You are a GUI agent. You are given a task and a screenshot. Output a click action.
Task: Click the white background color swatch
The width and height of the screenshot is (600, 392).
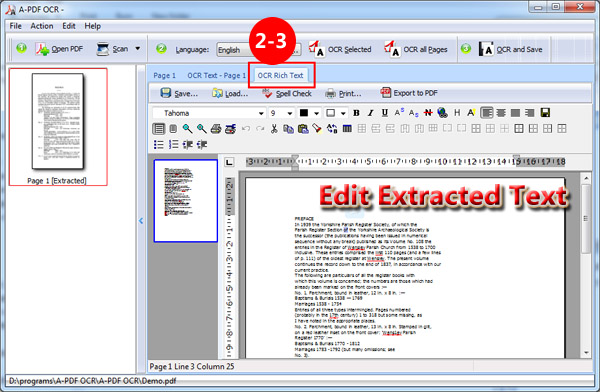[331, 113]
